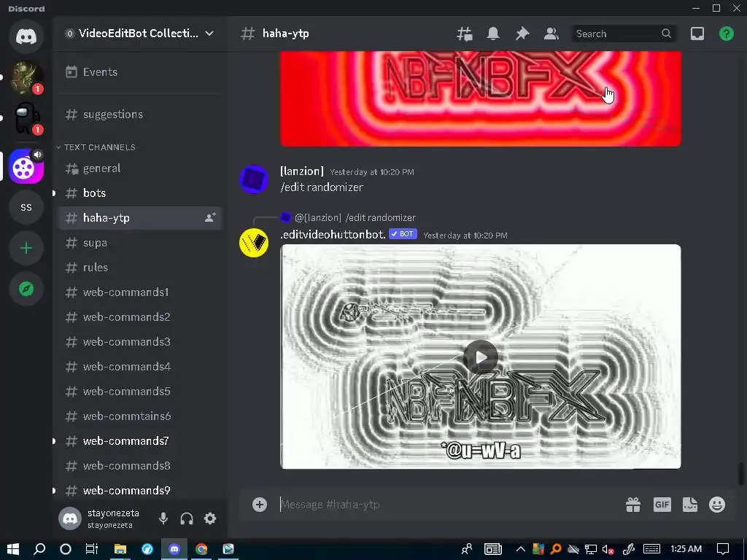Open the web-commands8 channel

click(139, 465)
